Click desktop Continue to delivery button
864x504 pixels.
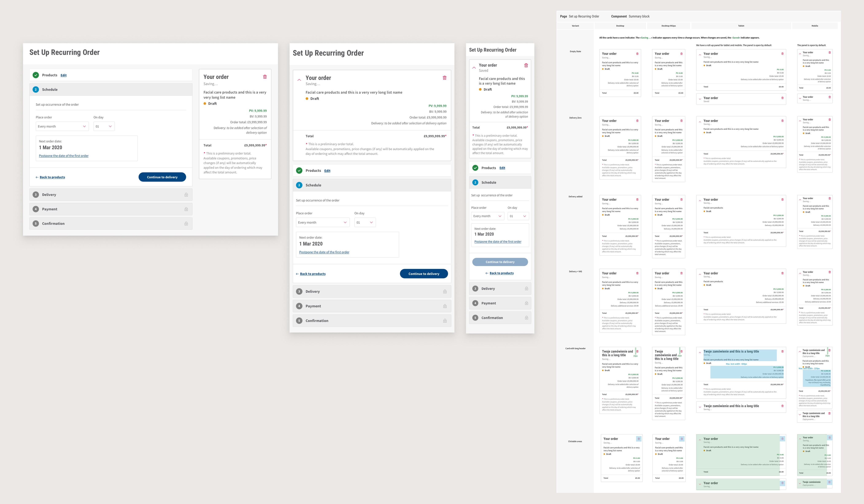click(x=162, y=177)
